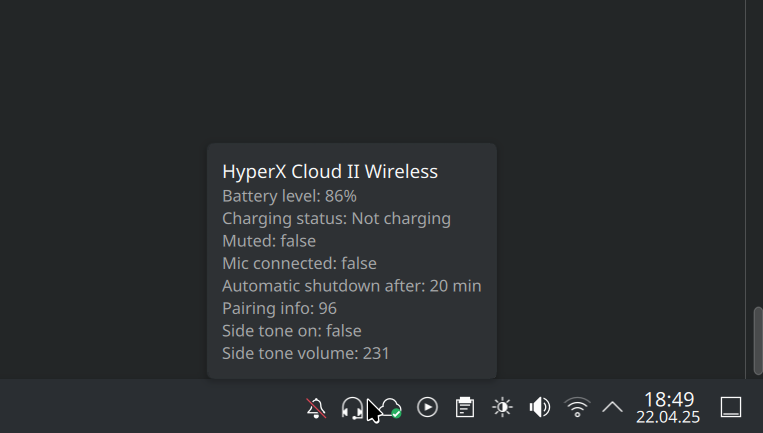Click the Pairing info 96 line
763x433 pixels.
[279, 308]
